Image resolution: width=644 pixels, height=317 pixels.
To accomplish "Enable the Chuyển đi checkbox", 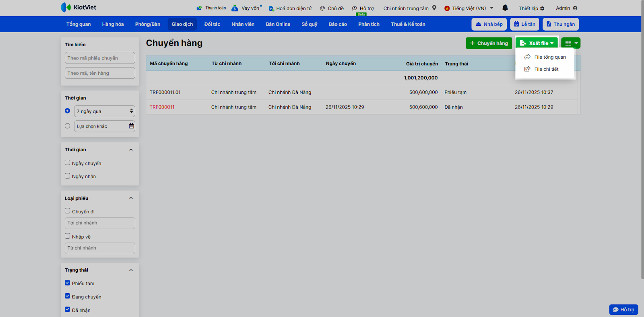I will point(68,211).
